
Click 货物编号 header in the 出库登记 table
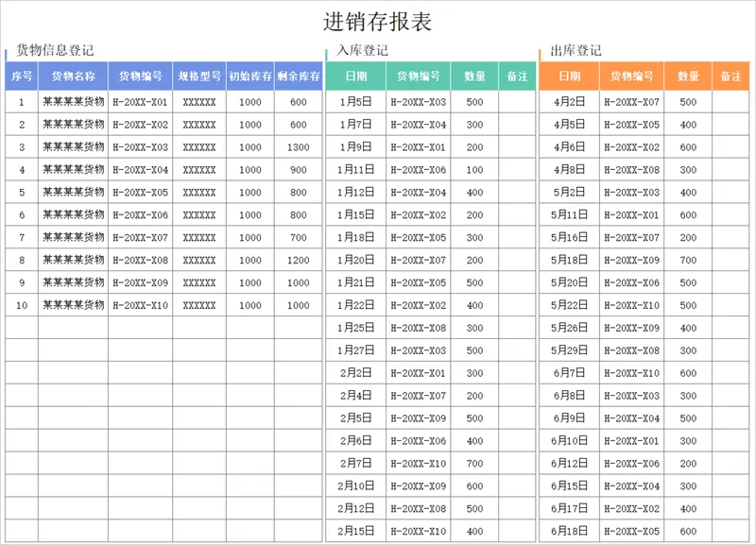[631, 77]
